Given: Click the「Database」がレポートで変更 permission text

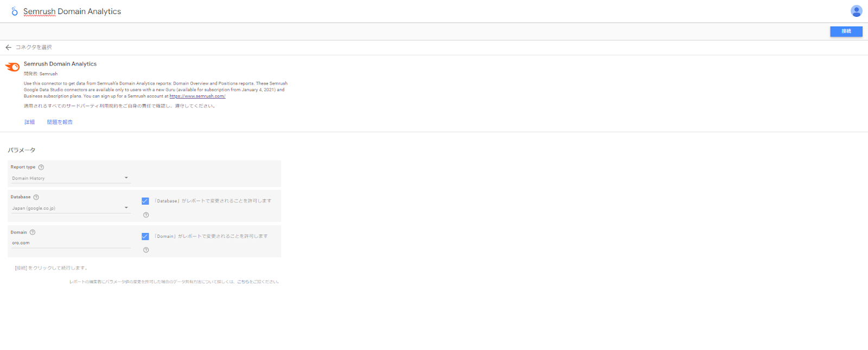Looking at the screenshot, I should [x=213, y=201].
